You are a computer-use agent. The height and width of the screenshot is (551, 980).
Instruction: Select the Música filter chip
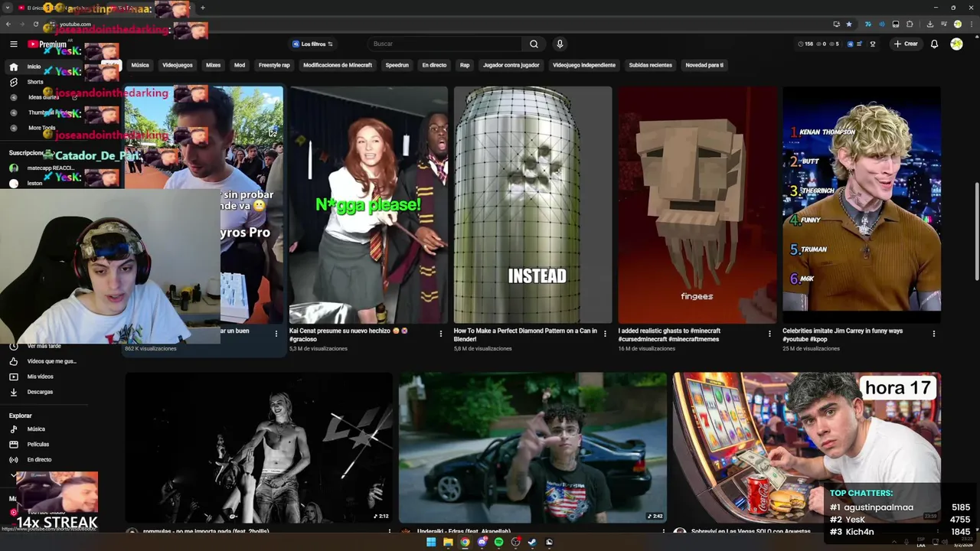tap(140, 65)
